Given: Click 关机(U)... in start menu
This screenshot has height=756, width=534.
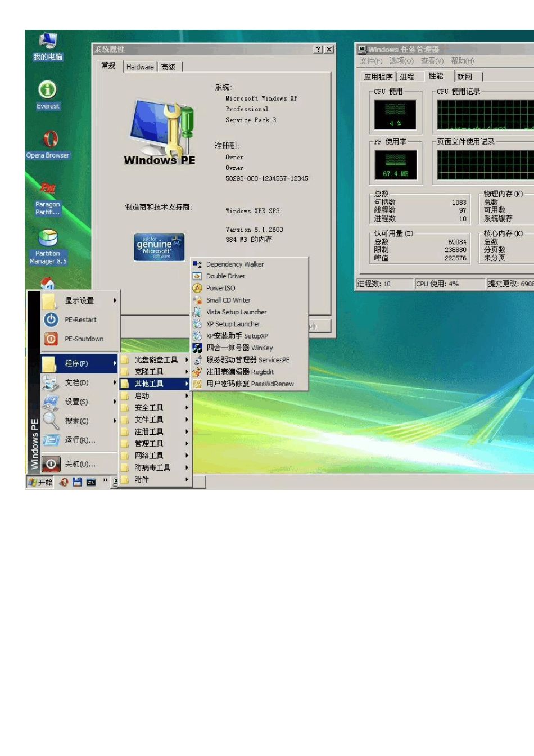Looking at the screenshot, I should point(80,464).
